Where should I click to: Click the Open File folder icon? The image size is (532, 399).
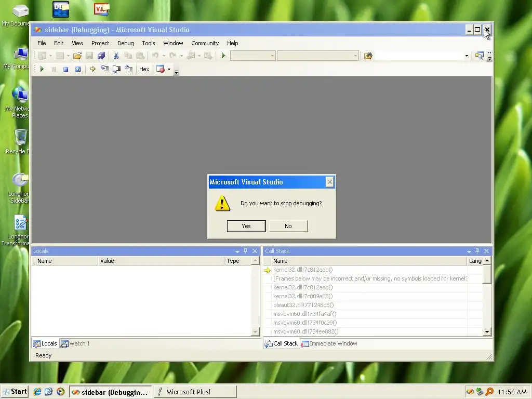77,56
